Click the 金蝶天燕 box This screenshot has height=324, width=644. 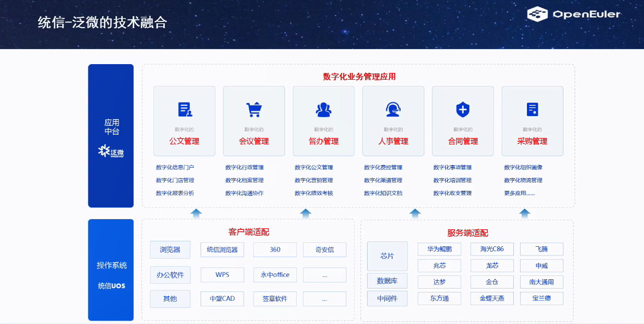[x=492, y=298]
